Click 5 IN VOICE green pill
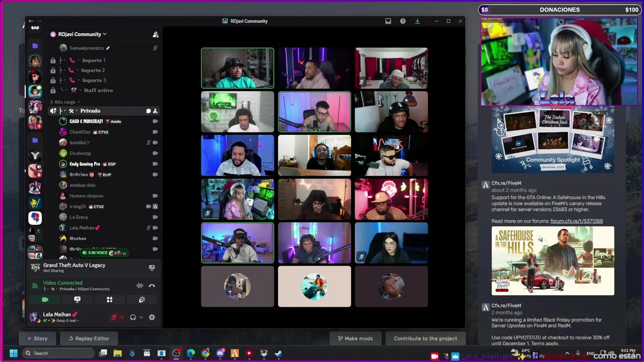 (x=104, y=252)
